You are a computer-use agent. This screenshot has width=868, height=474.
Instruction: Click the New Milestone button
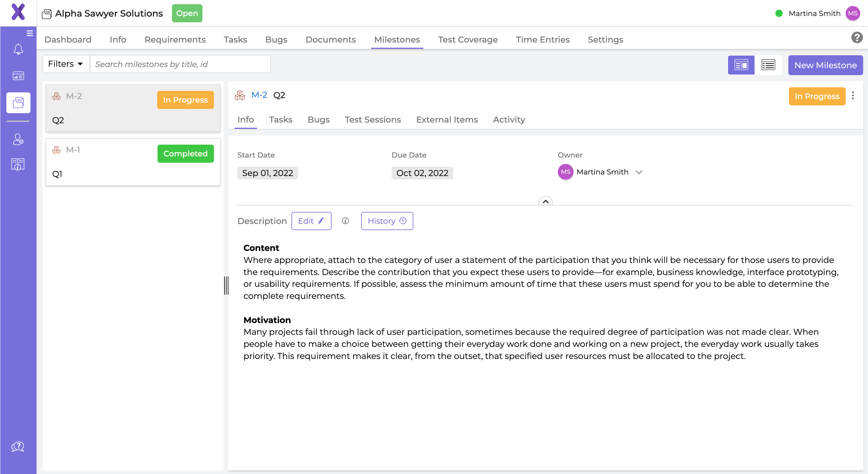(825, 65)
